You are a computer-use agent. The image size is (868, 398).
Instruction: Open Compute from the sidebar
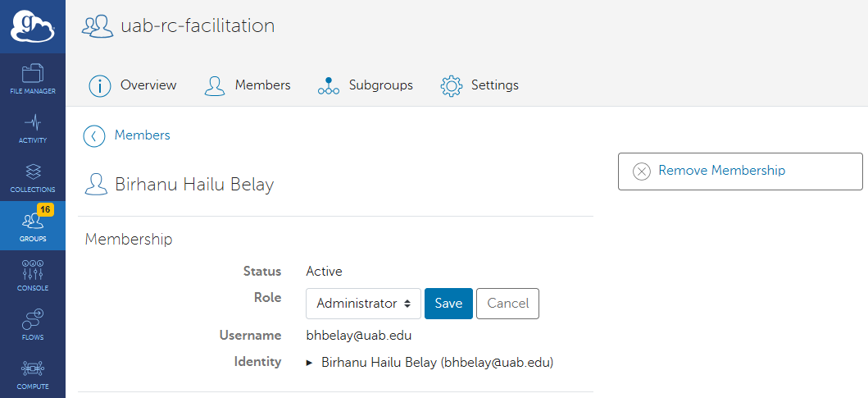pos(33,374)
